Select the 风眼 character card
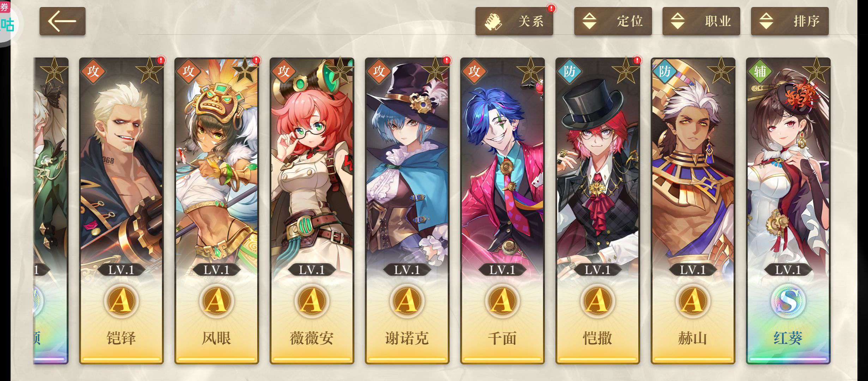 pos(217,211)
